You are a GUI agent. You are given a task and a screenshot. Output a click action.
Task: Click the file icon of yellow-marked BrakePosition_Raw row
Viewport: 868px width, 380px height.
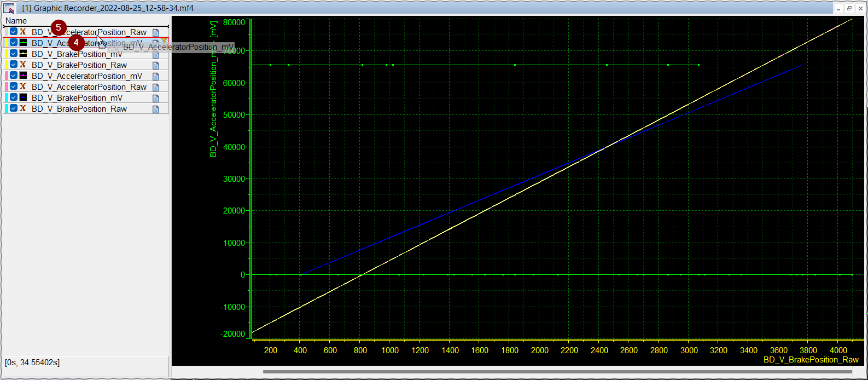click(x=156, y=65)
